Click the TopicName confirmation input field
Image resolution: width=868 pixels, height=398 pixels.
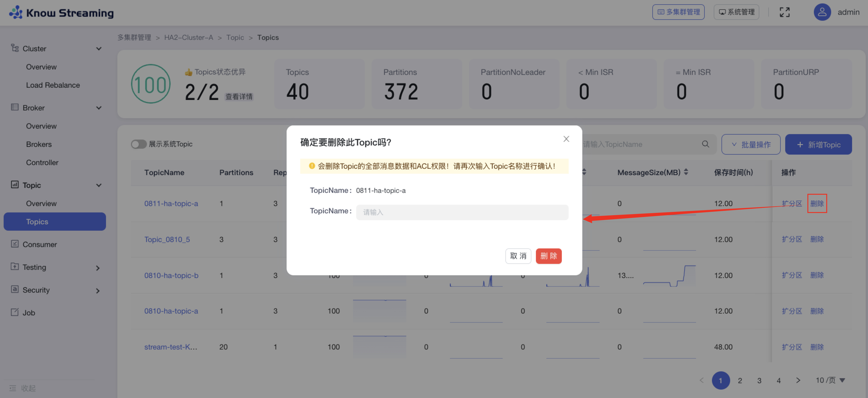462,212
